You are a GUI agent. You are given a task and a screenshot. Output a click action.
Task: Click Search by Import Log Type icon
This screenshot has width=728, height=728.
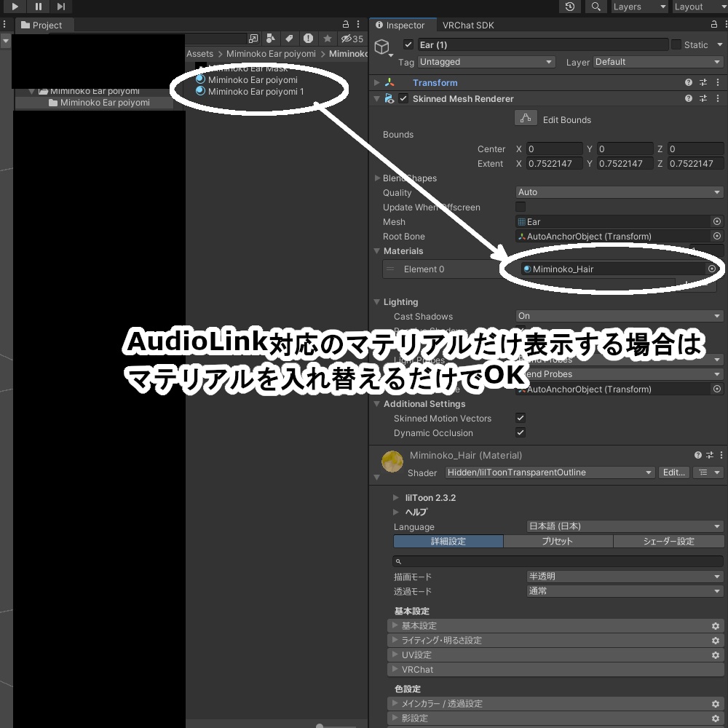308,39
